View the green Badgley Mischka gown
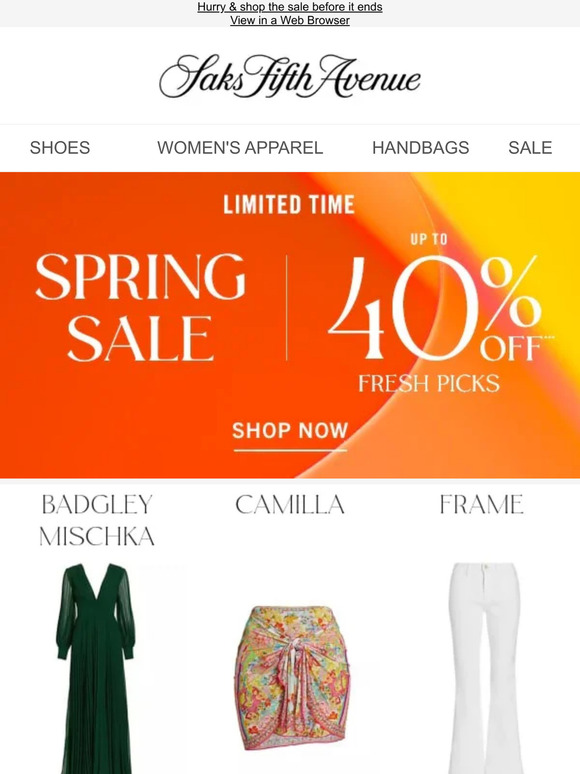 coord(95,668)
